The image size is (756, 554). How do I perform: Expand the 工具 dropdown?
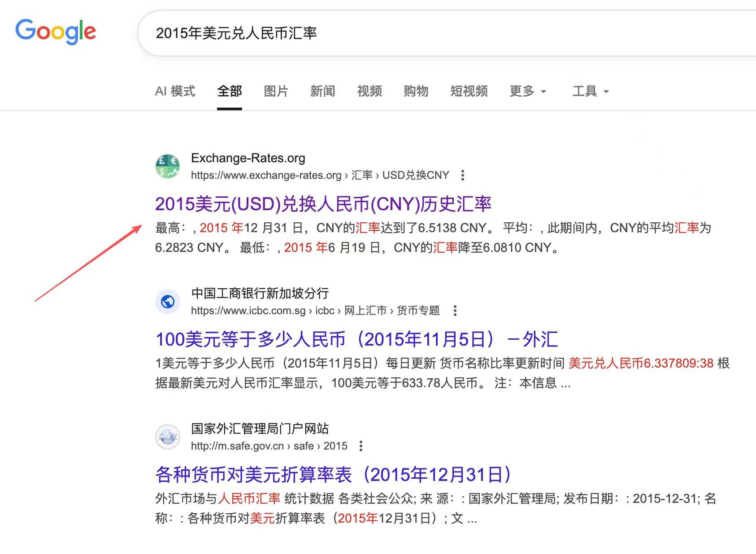pyautogui.click(x=591, y=91)
